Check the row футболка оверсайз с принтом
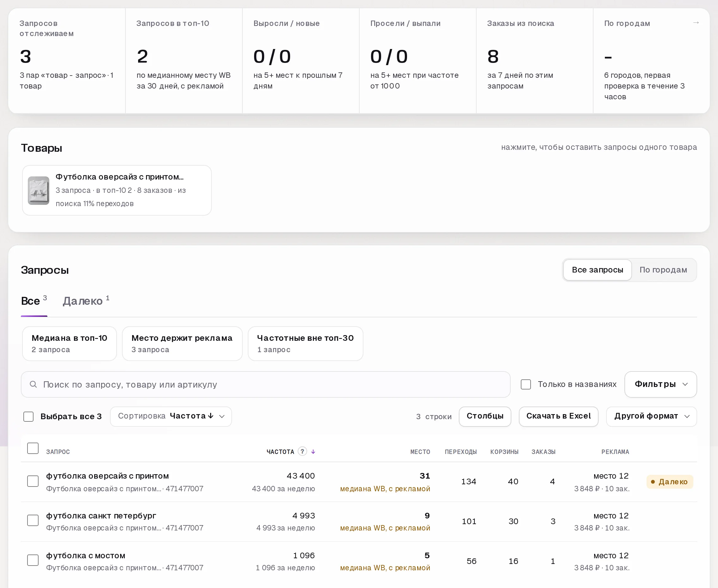This screenshot has height=588, width=718. coord(33,481)
